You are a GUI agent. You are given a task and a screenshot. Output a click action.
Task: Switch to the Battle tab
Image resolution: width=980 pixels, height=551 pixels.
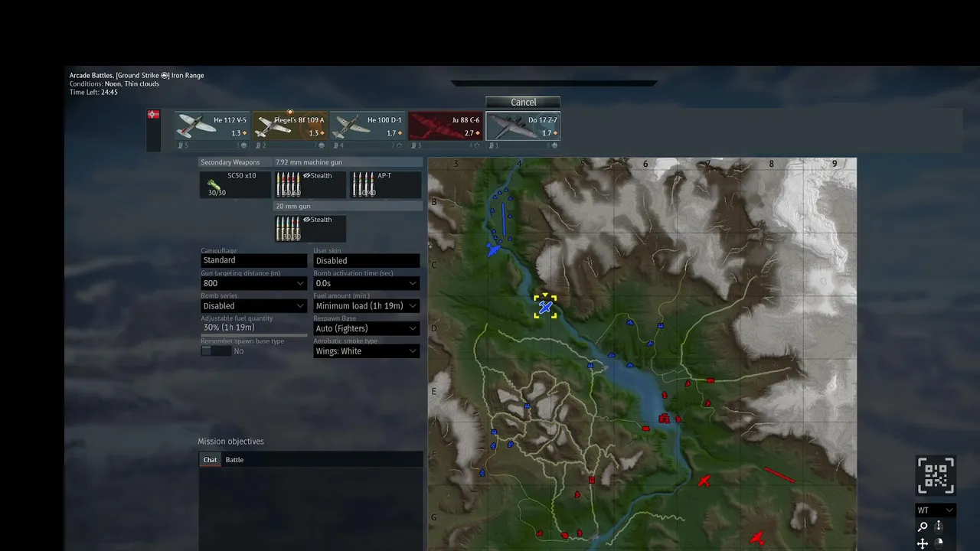point(234,460)
